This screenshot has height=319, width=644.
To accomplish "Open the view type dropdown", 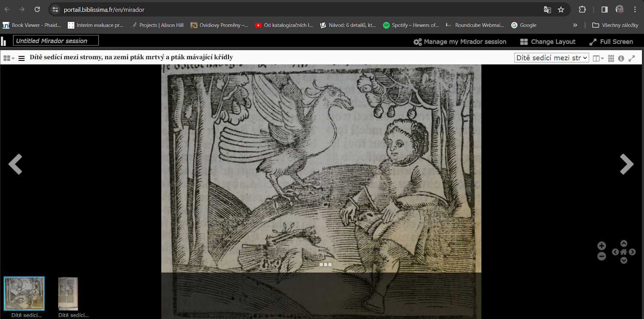I will (599, 58).
